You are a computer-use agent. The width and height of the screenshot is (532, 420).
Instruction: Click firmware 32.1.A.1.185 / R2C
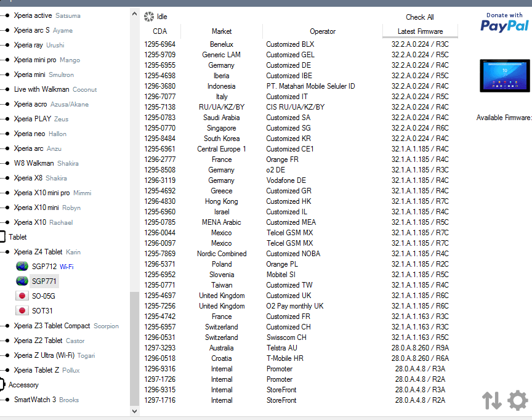pos(420,264)
